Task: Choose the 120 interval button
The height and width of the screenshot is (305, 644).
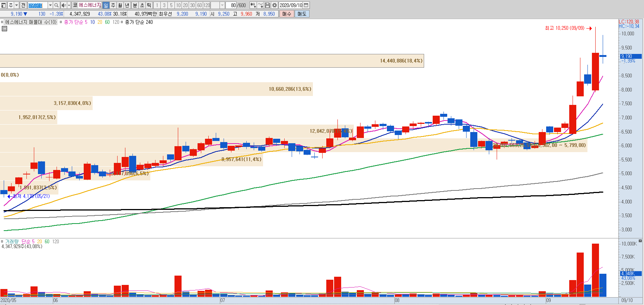Action: (x=207, y=5)
